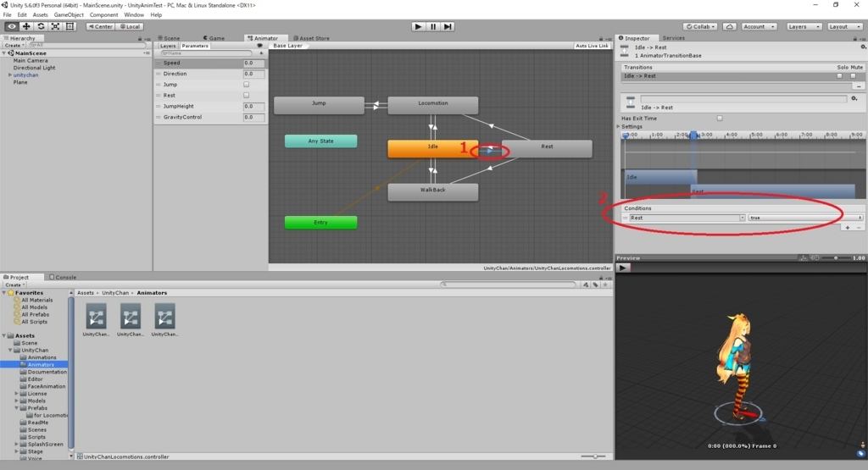Select the WalkBack state node
This screenshot has width=868, height=470.
point(433,191)
